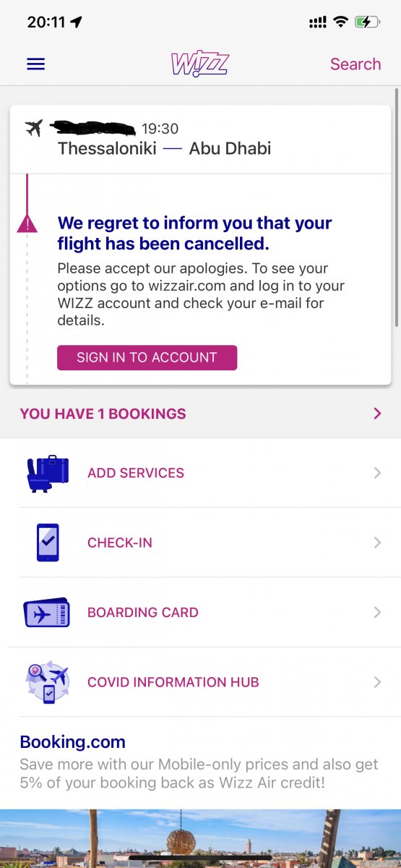The image size is (401, 868).
Task: Tap the battery indicator in status bar
Action: [x=367, y=22]
